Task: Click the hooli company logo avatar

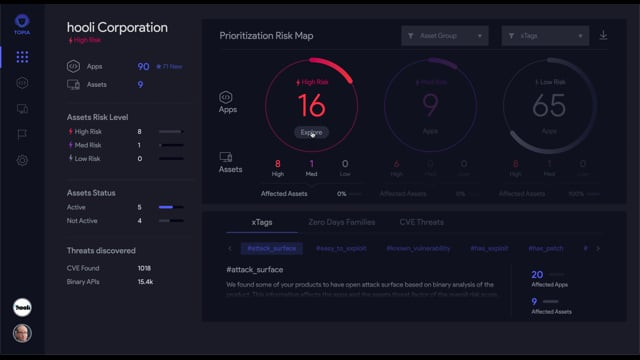Action: tap(22, 308)
